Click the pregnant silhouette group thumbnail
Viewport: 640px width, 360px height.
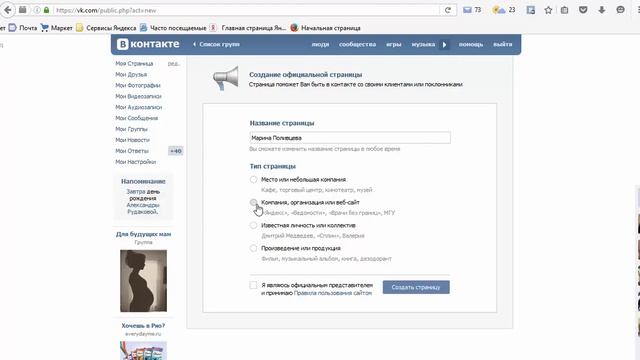coord(143,281)
